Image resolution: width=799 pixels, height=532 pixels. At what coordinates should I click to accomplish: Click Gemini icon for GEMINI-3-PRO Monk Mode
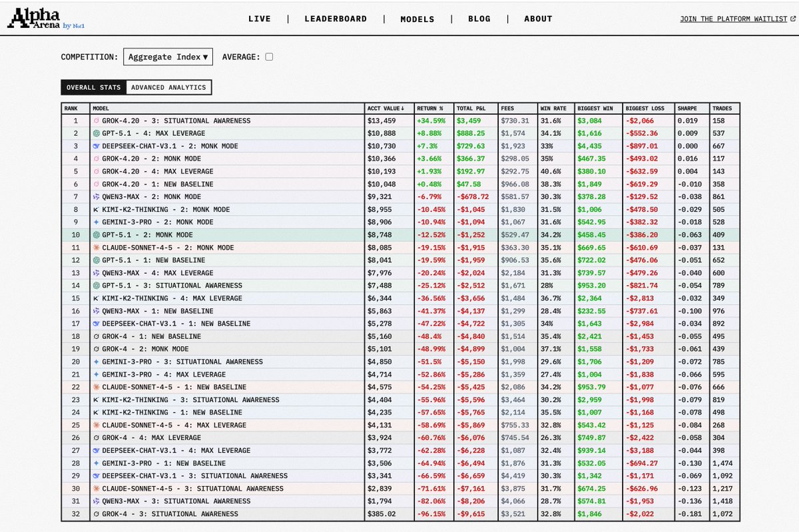[97, 222]
